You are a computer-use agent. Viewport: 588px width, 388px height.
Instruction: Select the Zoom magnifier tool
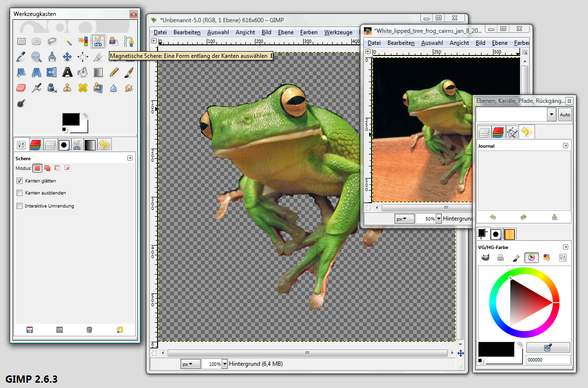click(x=37, y=57)
